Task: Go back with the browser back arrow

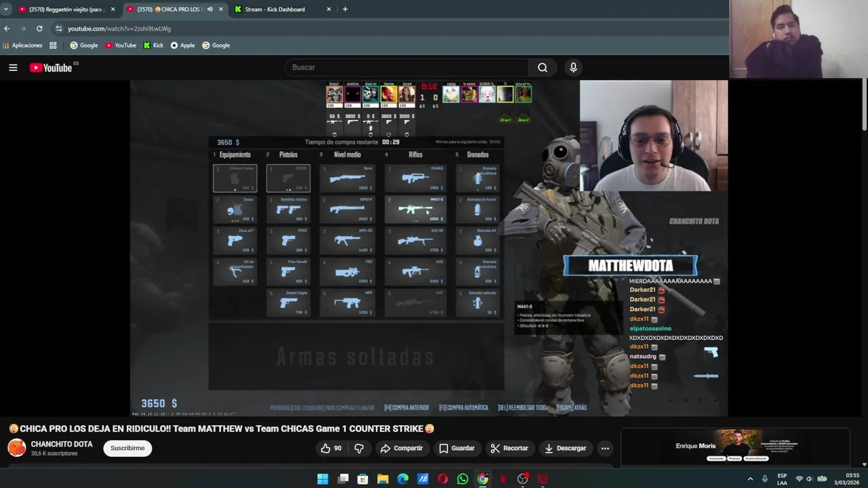Action: tap(7, 28)
